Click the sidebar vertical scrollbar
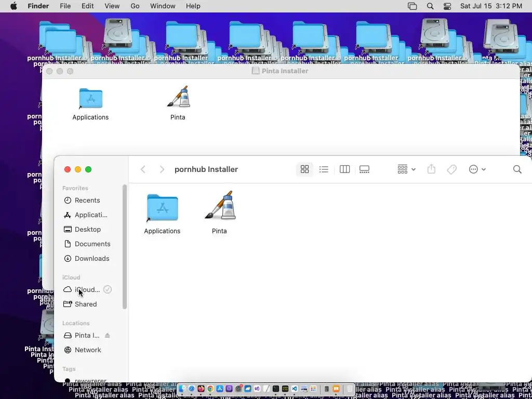This screenshot has width=532, height=399. (x=125, y=247)
